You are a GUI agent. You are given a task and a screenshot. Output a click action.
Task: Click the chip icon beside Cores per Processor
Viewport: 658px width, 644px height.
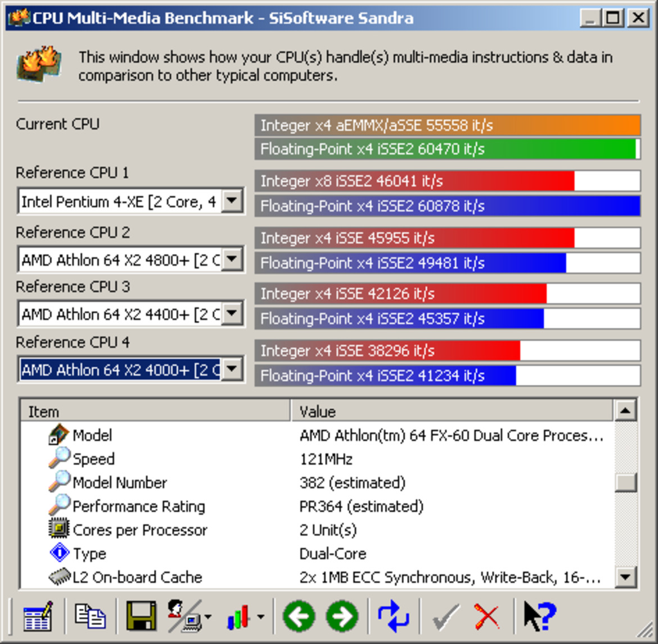click(x=58, y=529)
